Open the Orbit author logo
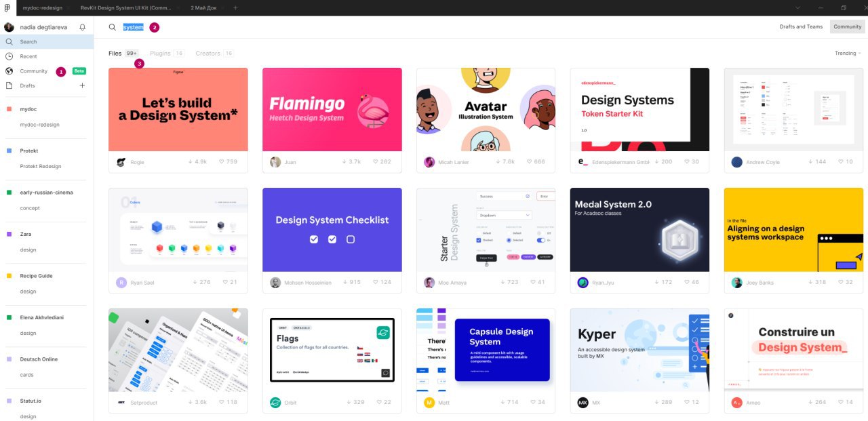This screenshot has width=868, height=421. coord(275,403)
